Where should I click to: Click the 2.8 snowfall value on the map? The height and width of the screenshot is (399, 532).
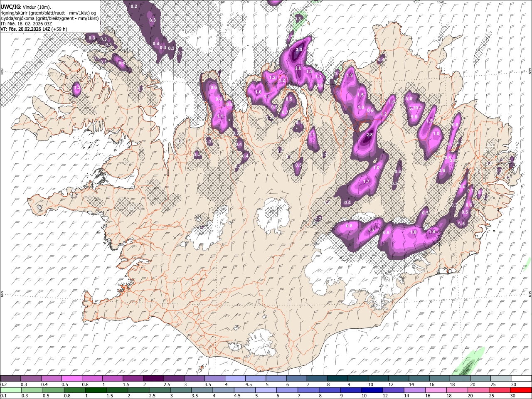pos(369,135)
